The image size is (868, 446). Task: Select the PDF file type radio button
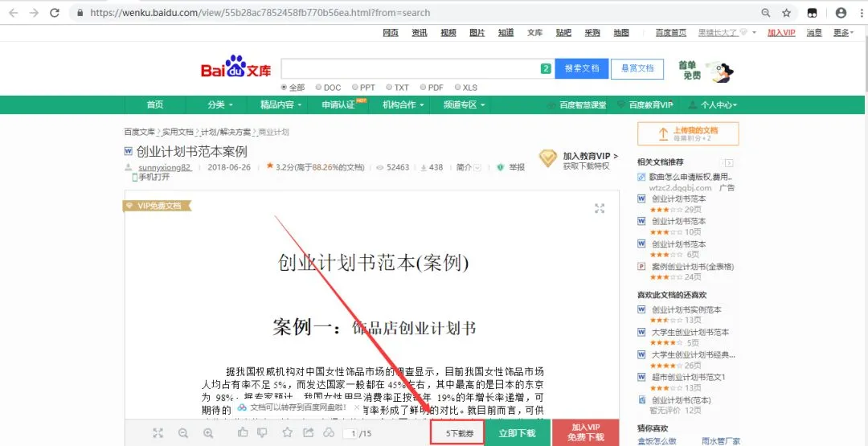[423, 88]
